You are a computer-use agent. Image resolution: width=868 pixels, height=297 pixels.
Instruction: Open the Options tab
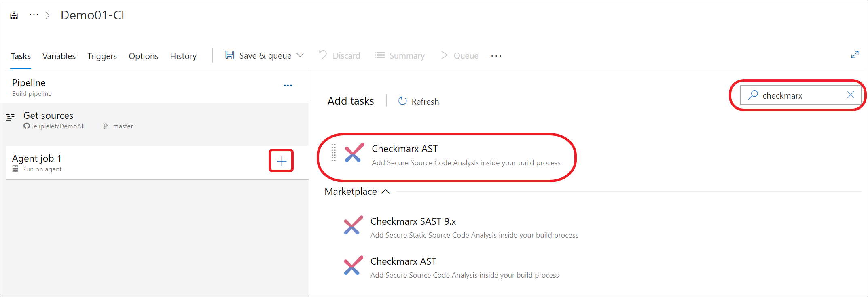point(144,56)
